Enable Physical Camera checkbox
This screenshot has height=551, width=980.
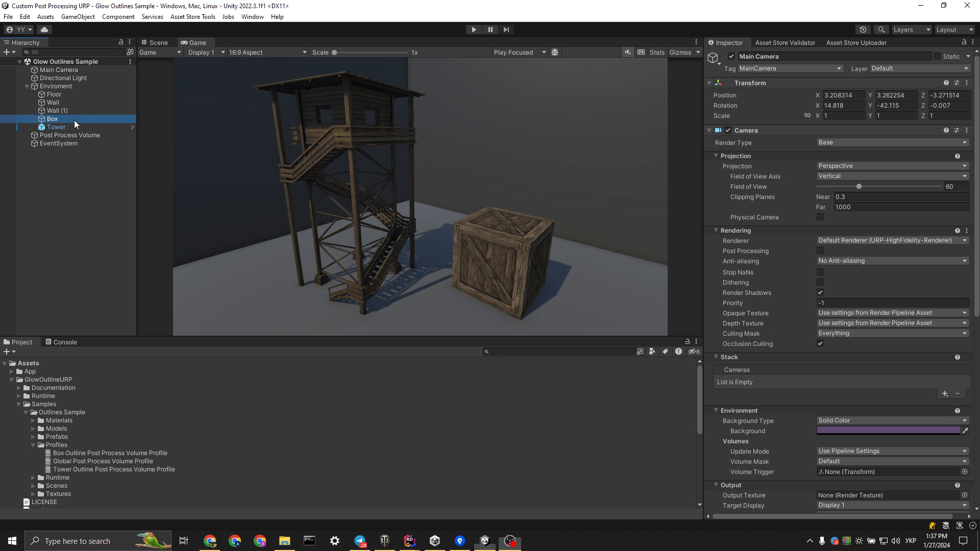click(x=820, y=217)
